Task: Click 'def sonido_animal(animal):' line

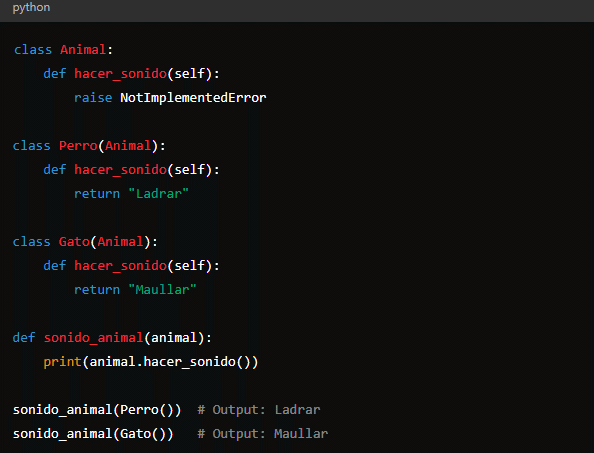Action: tap(112, 337)
